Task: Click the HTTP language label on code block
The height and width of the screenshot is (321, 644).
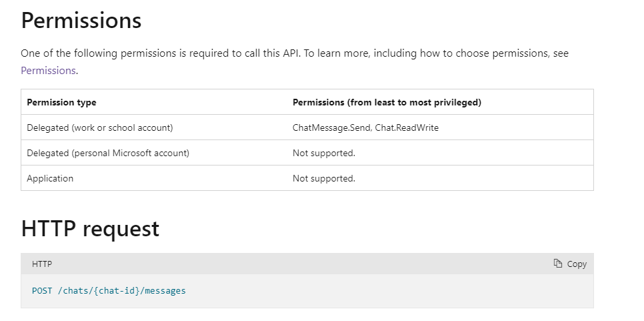Action: [x=42, y=264]
